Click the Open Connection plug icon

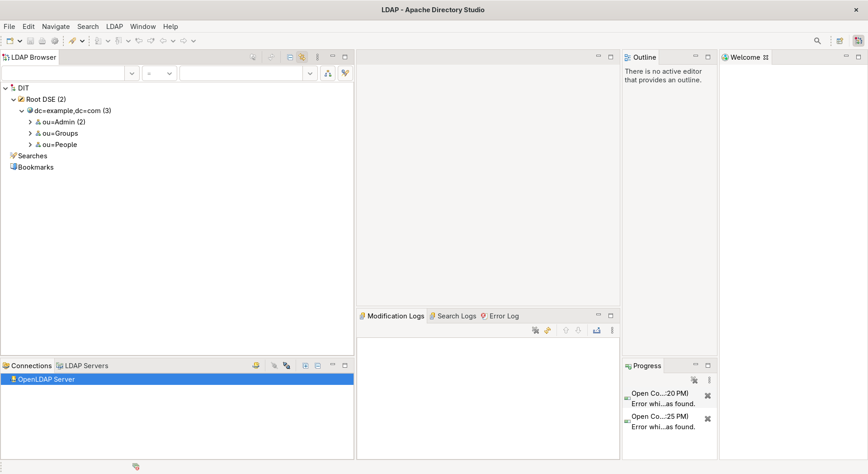click(274, 366)
